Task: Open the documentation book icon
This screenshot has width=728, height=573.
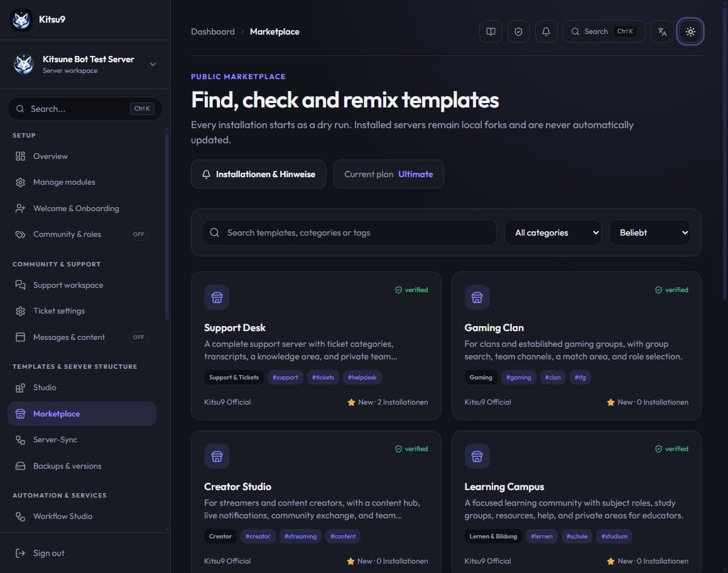Action: (x=491, y=31)
